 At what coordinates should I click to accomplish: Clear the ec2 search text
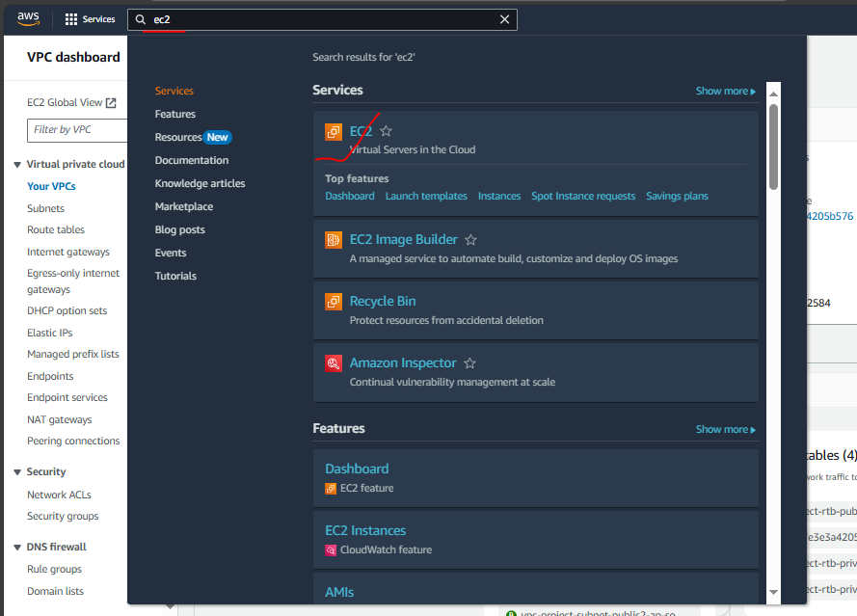[x=504, y=19]
